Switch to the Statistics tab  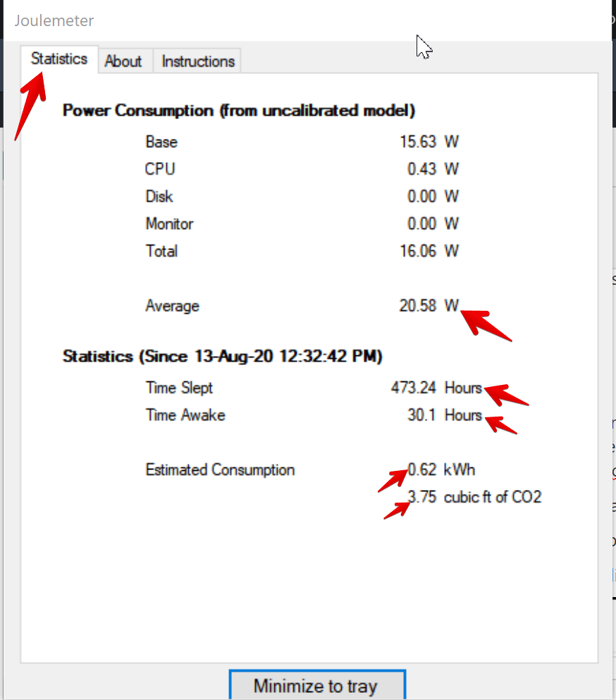coord(59,59)
